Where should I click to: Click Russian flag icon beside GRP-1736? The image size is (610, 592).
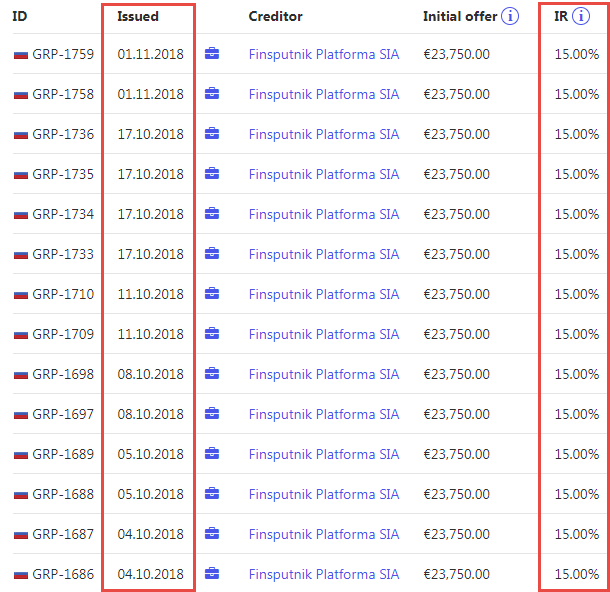pos(21,135)
